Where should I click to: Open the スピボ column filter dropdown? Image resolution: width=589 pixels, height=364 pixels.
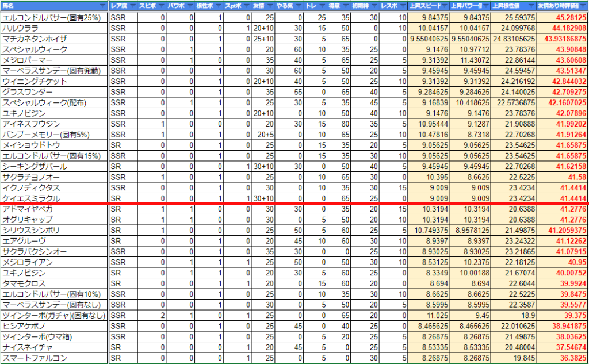coord(161,6)
